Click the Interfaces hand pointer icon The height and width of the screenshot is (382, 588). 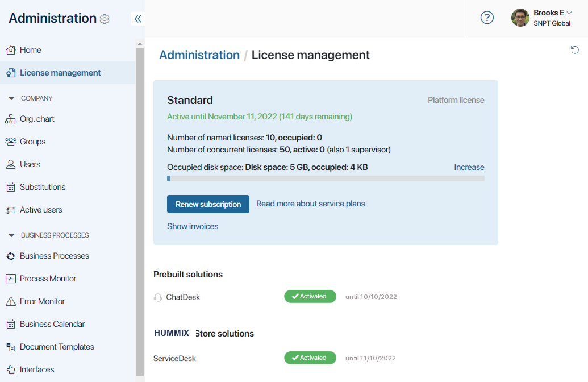pyautogui.click(x=11, y=369)
